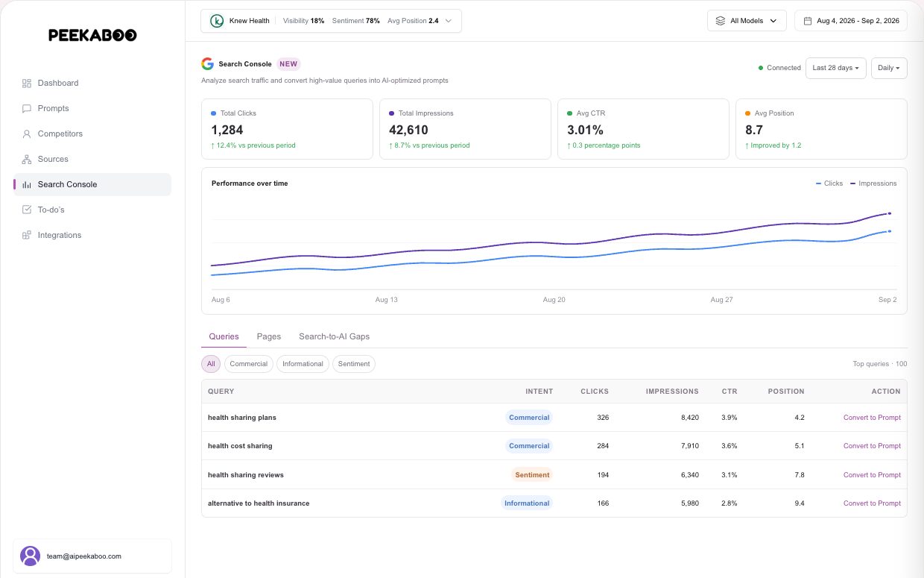Image resolution: width=924 pixels, height=578 pixels.
Task: Open Dashboard in the sidebar
Action: coord(92,83)
